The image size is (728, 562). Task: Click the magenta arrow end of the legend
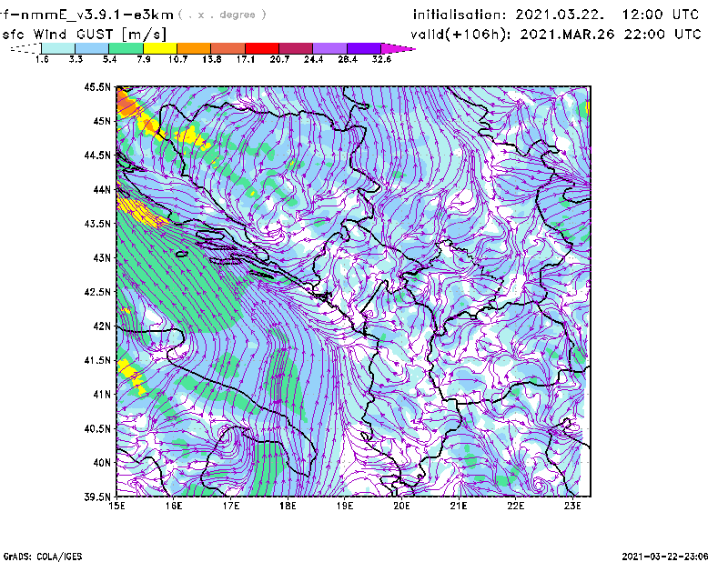pos(398,48)
